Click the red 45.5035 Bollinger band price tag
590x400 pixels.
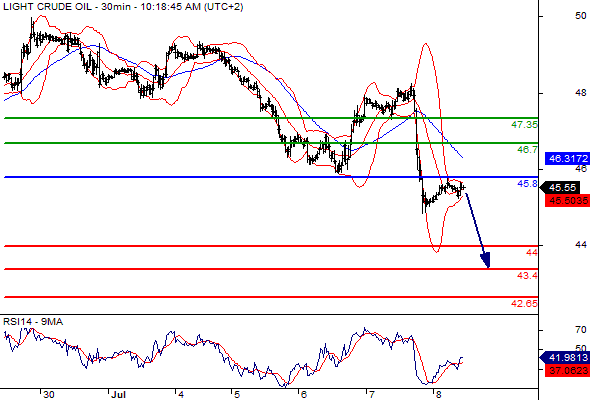pyautogui.click(x=567, y=201)
